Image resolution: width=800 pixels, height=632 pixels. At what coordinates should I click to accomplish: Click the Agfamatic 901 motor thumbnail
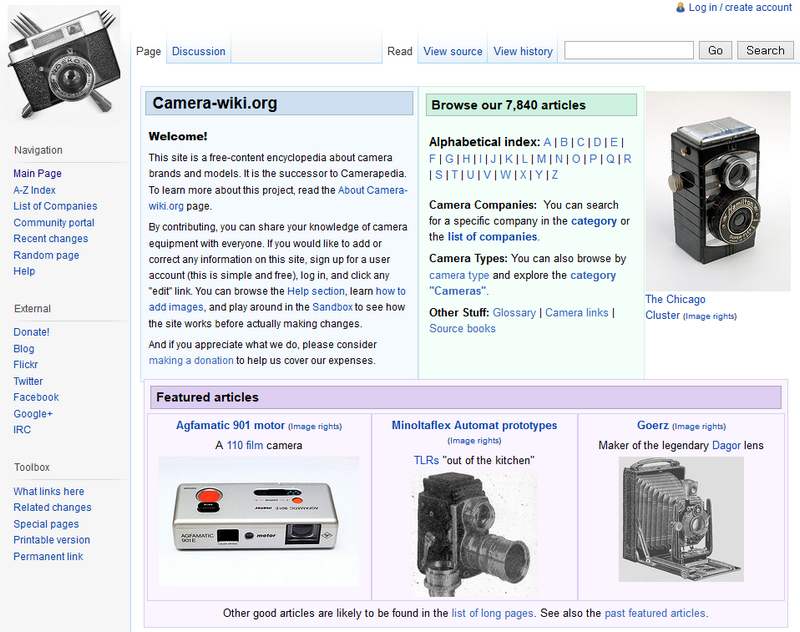click(259, 521)
